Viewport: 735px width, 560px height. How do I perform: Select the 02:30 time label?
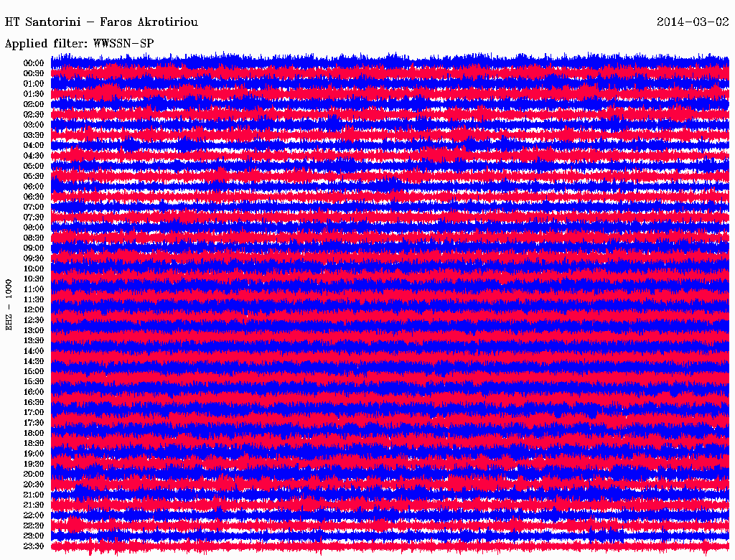(34, 114)
